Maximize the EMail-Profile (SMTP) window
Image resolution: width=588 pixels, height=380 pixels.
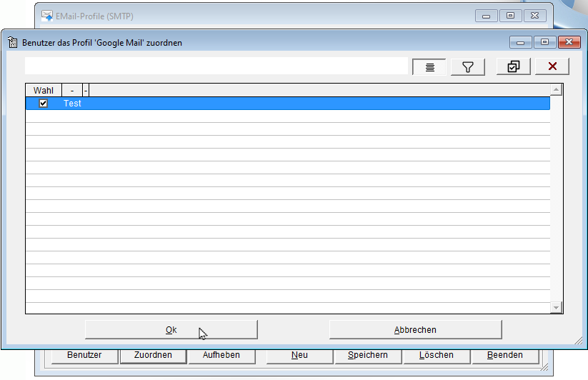click(x=510, y=16)
